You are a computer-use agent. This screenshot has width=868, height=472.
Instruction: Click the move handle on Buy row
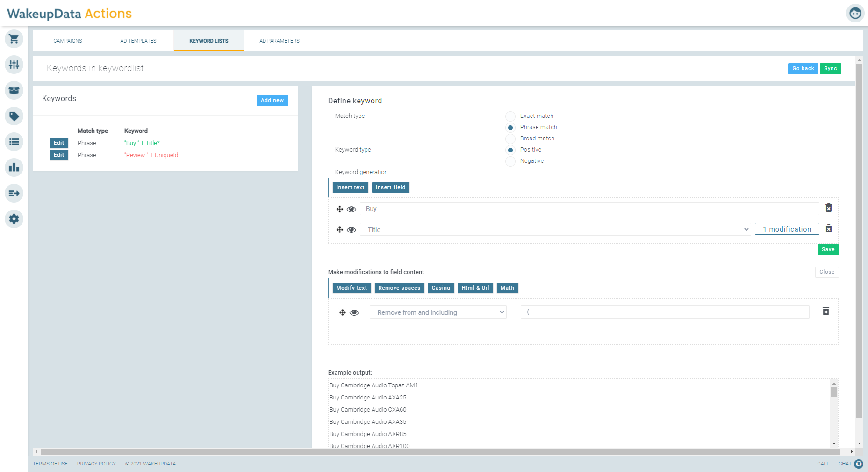[x=340, y=209]
